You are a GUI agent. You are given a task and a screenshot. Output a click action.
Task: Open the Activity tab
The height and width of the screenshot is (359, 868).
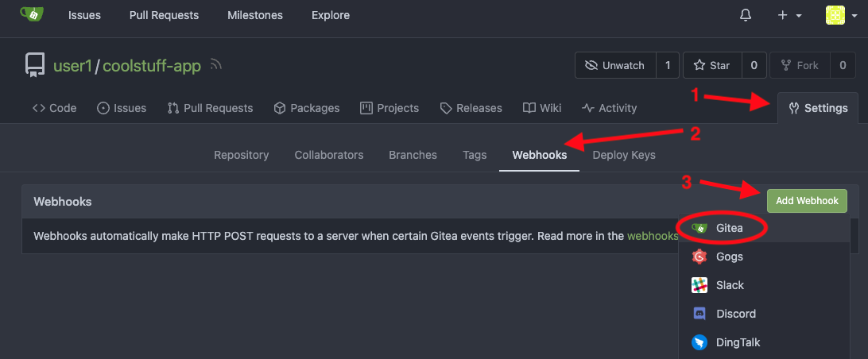pos(609,109)
